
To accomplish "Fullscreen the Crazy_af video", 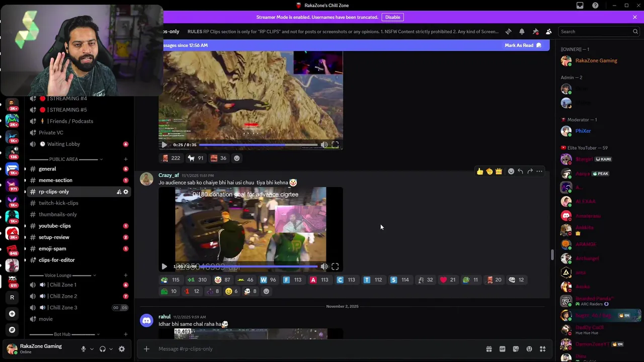I will pos(335,266).
